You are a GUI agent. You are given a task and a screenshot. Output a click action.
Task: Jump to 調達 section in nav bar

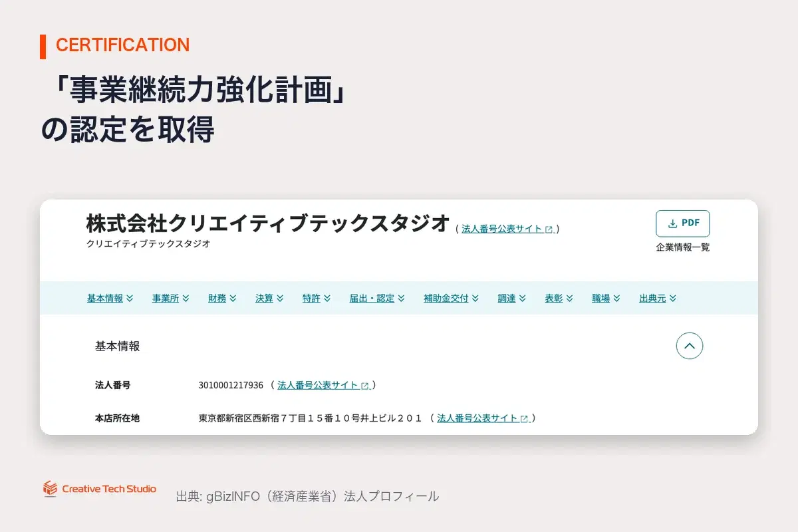tap(512, 299)
